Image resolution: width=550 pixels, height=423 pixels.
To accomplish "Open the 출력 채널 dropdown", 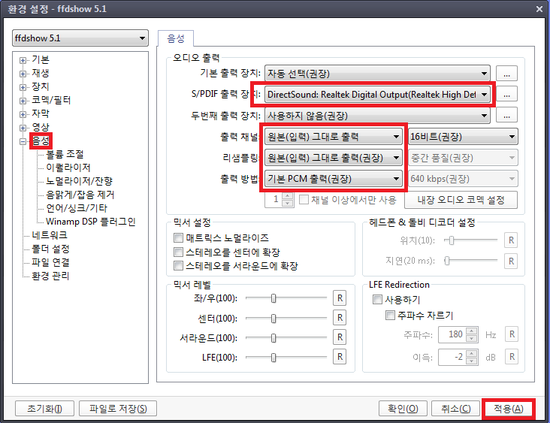I will pos(333,137).
